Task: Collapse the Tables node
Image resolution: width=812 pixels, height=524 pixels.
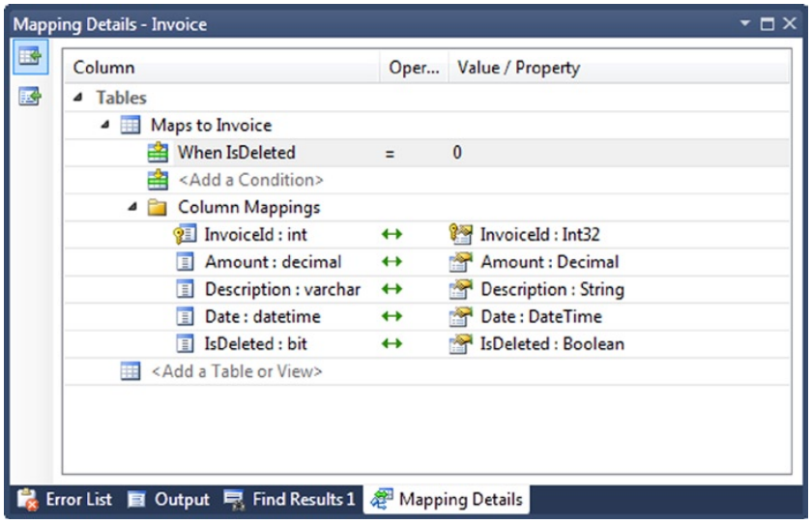Action: 77,97
